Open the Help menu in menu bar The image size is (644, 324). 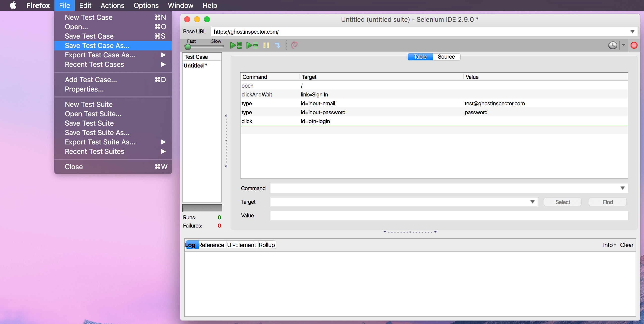[210, 5]
